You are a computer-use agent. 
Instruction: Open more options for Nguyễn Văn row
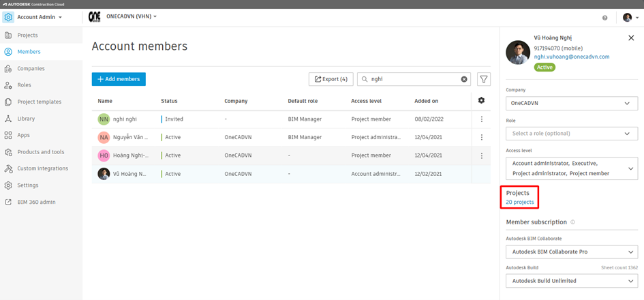(481, 137)
